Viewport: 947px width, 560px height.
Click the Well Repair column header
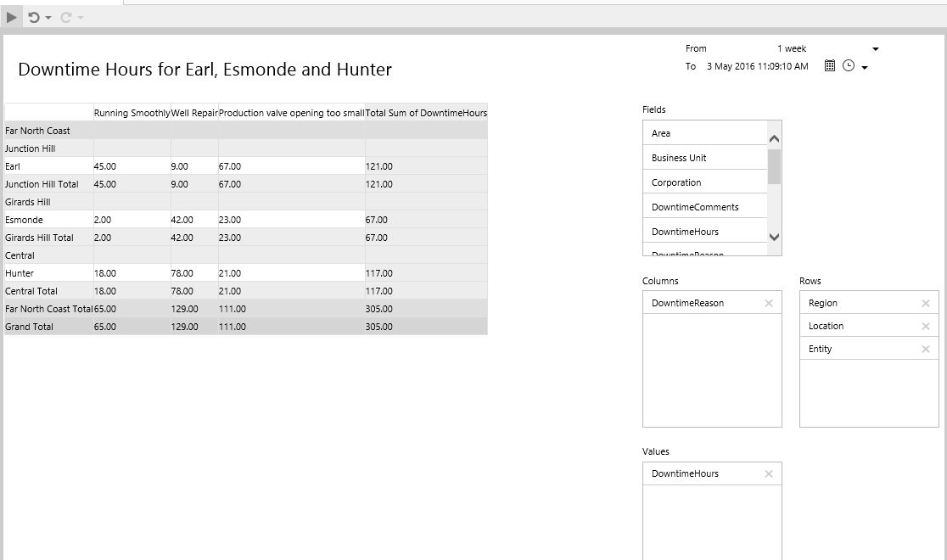point(194,113)
